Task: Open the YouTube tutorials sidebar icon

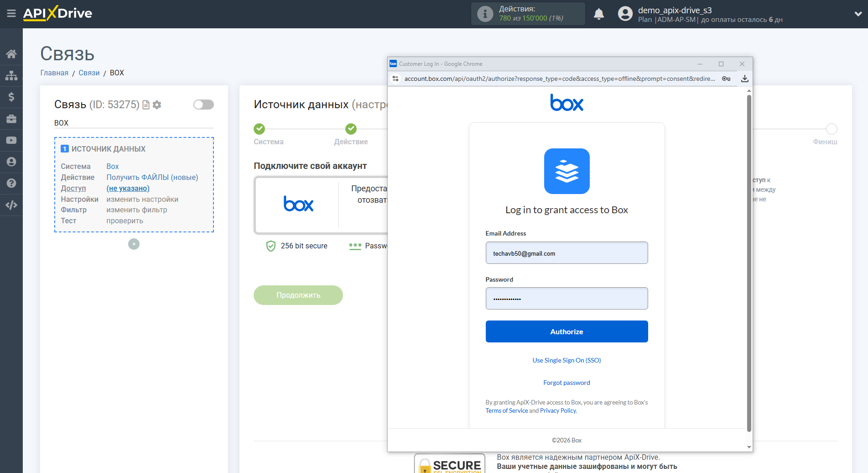Action: [x=11, y=140]
